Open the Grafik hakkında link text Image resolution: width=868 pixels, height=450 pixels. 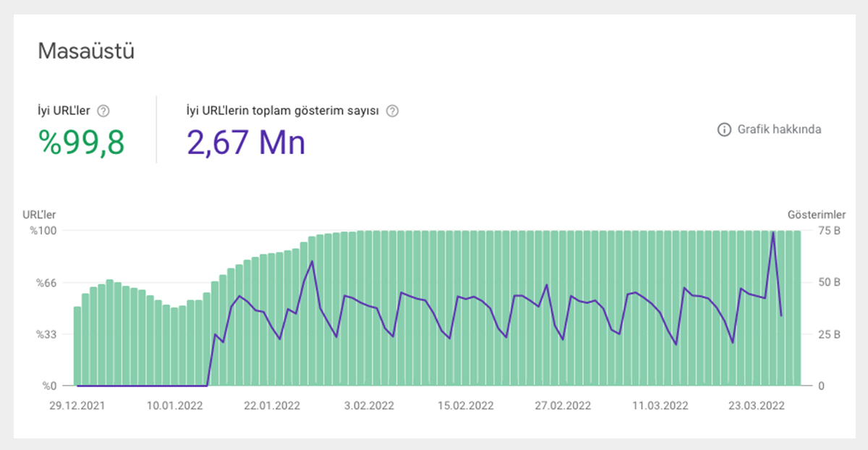click(x=779, y=130)
